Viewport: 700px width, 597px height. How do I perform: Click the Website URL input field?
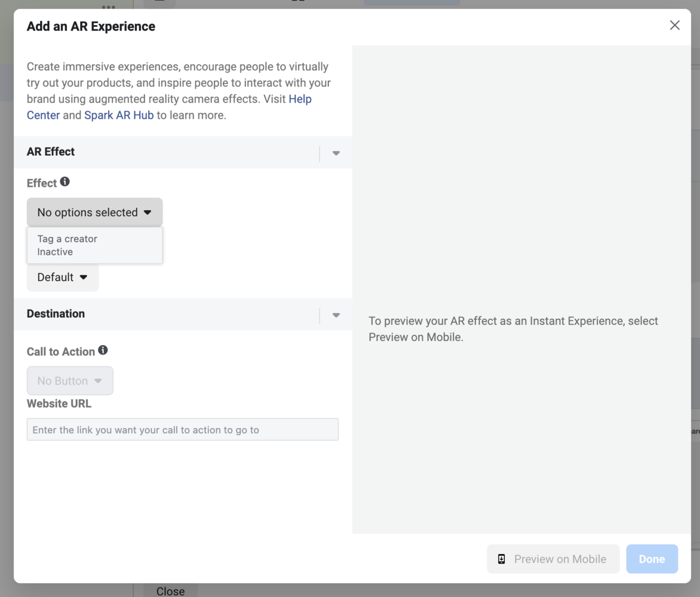tap(182, 429)
